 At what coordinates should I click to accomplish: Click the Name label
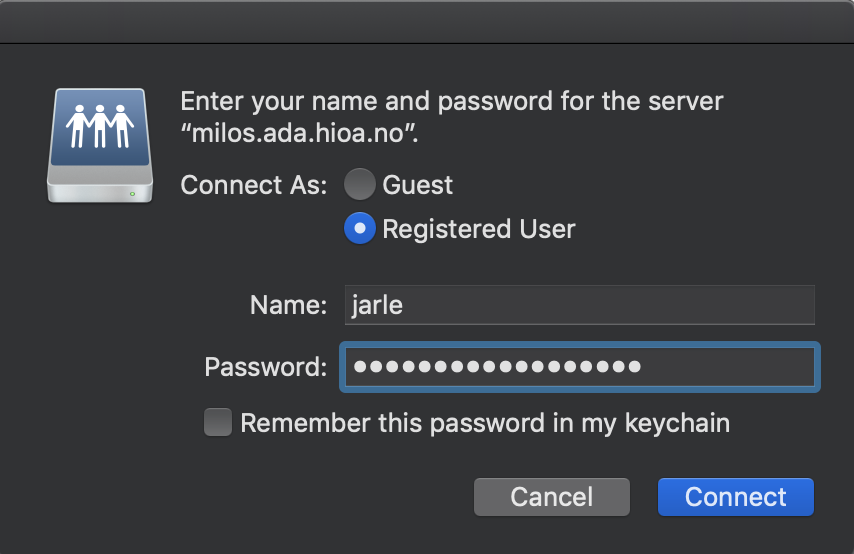coord(288,305)
